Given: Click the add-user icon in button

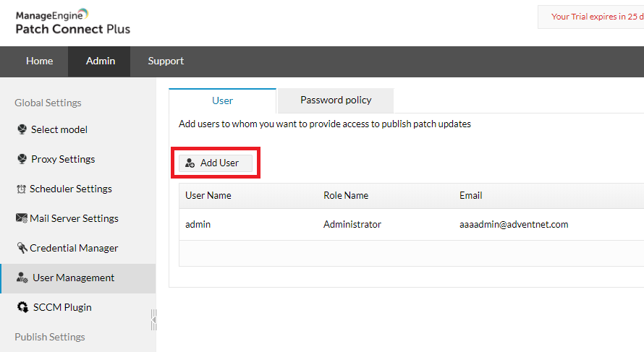Looking at the screenshot, I should tap(190, 163).
